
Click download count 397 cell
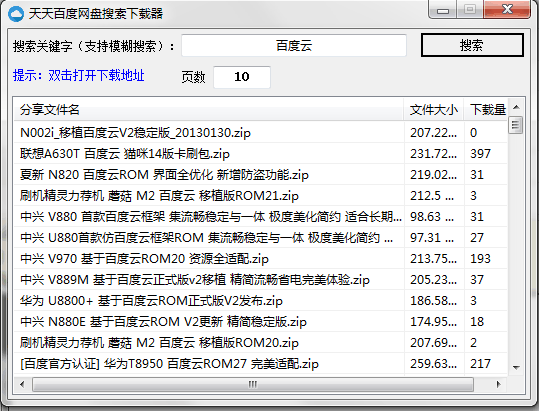click(x=480, y=154)
